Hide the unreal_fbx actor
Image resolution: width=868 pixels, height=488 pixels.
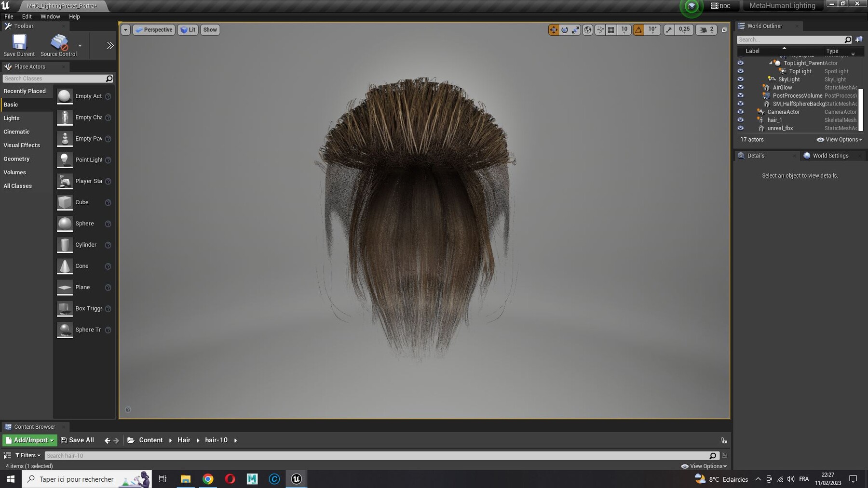coord(741,128)
